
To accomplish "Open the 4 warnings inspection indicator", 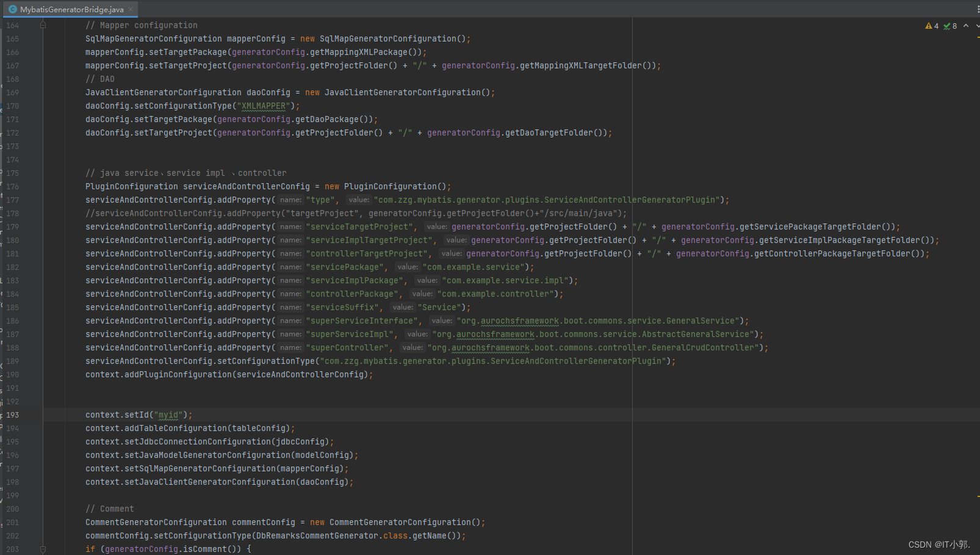I will point(932,26).
